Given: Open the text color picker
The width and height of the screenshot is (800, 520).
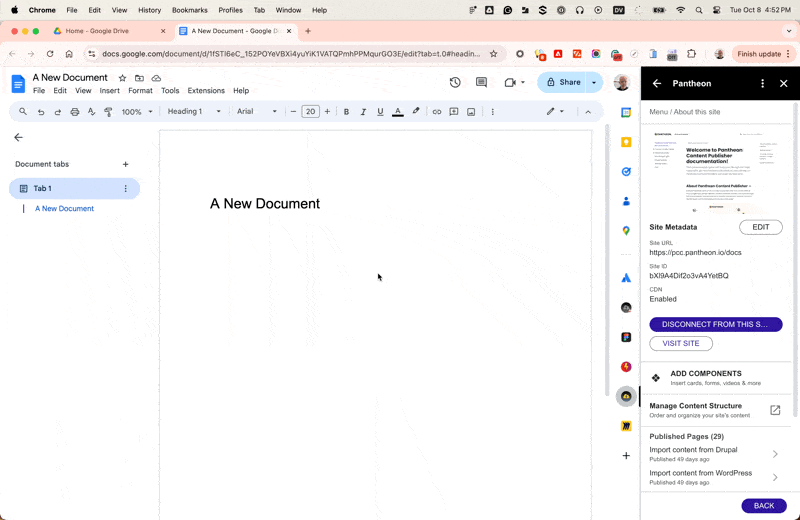Looking at the screenshot, I should pos(398,112).
